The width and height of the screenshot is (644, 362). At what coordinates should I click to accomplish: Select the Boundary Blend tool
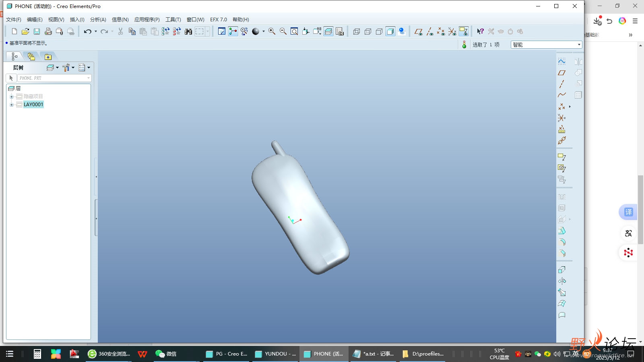point(562,304)
